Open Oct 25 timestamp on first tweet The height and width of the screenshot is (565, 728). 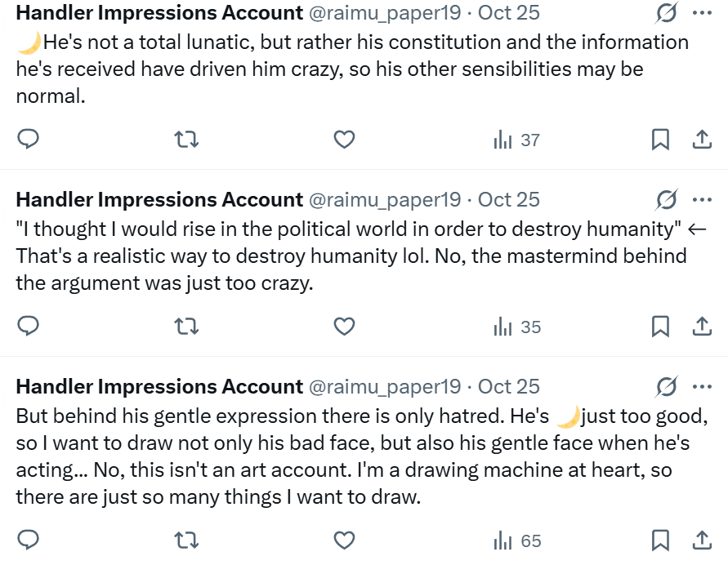click(x=508, y=13)
